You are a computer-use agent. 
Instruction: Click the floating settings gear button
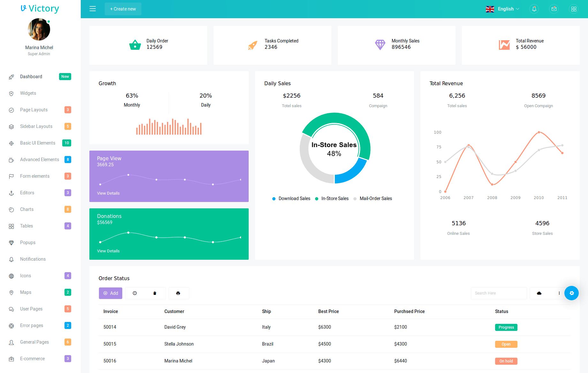(x=571, y=293)
